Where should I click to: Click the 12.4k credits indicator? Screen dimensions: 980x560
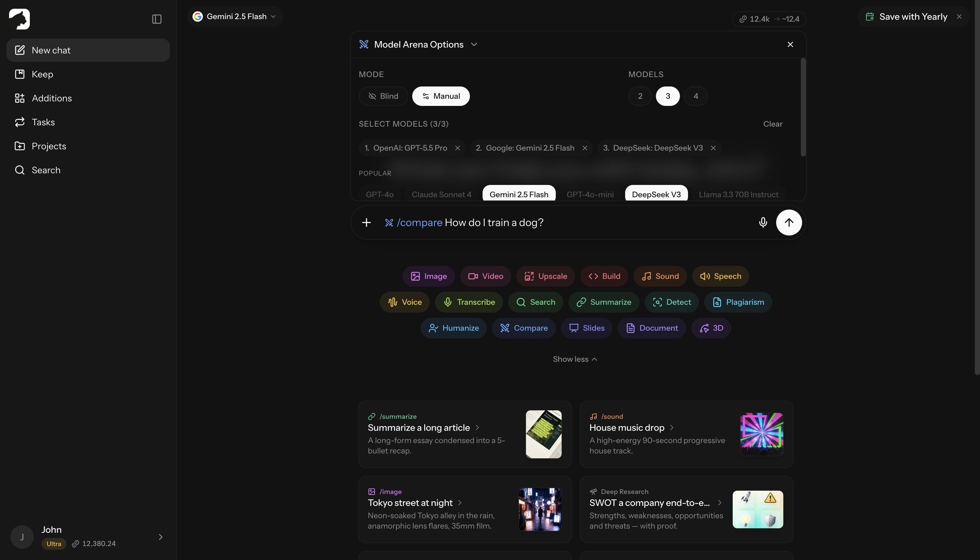pos(769,19)
